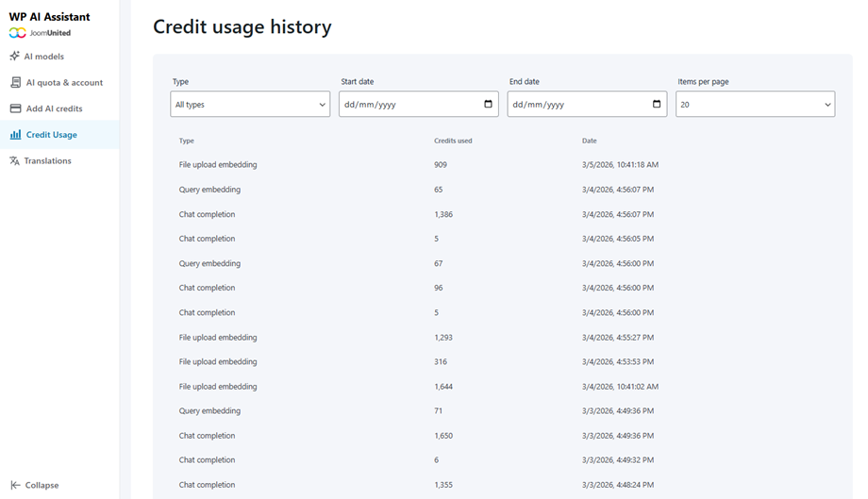The image size is (868, 499).
Task: Open the AI models menu item
Action: [44, 57]
